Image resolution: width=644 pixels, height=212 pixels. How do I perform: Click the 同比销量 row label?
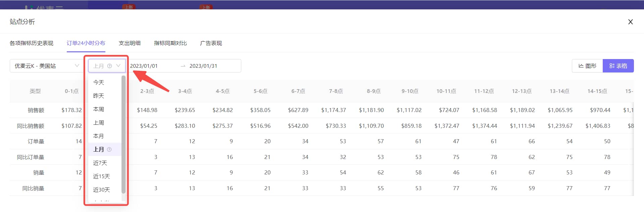(x=33, y=189)
